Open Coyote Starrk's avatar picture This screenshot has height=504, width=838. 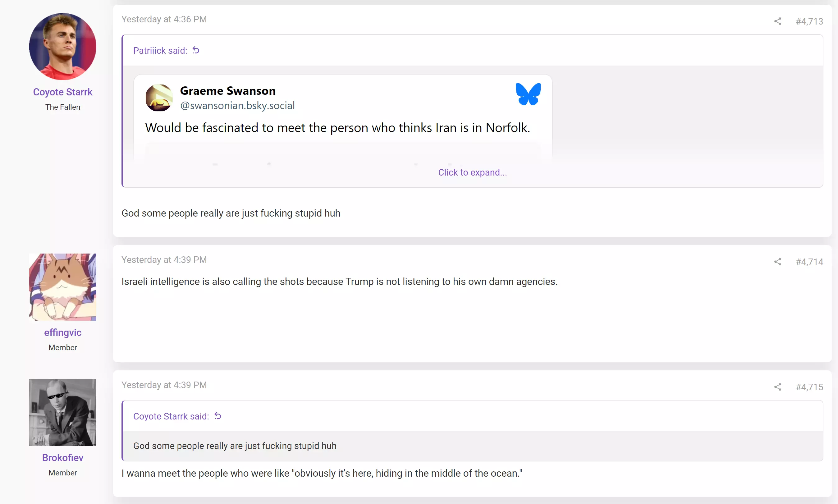click(63, 47)
